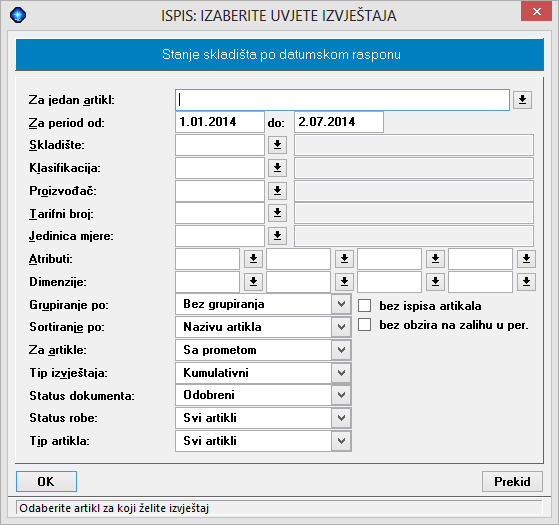Screen dimensions: 559x525
Task: Open Sortiranje po dropdown list
Action: pos(341,327)
